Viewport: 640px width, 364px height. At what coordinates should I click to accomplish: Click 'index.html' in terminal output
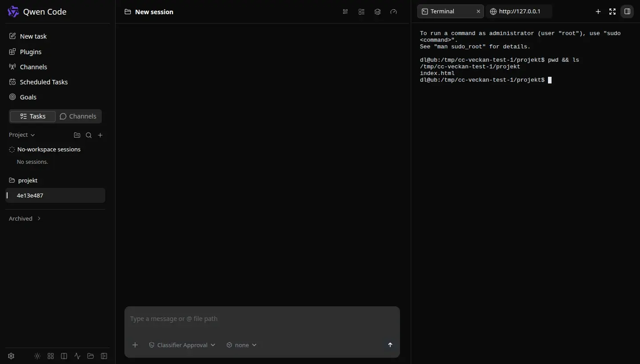point(437,73)
